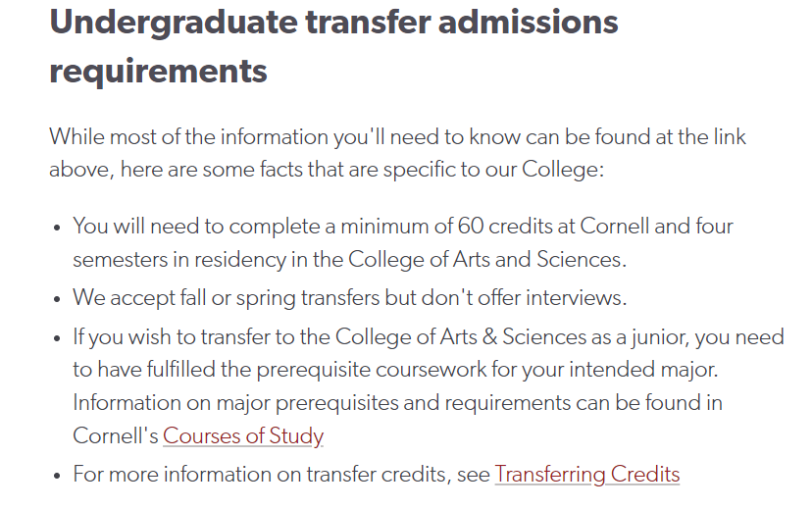The height and width of the screenshot is (509, 812).
Task: Click the word 'requirements' in the heading
Action: [x=158, y=71]
